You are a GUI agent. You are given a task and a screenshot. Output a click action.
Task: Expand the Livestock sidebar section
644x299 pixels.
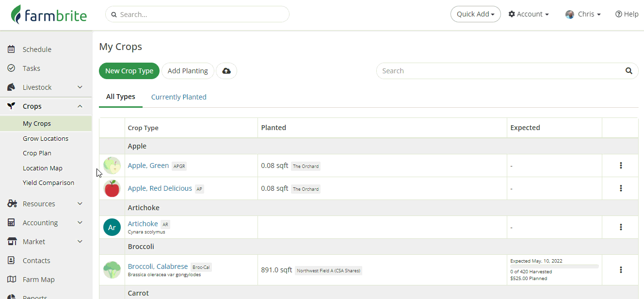pos(80,87)
